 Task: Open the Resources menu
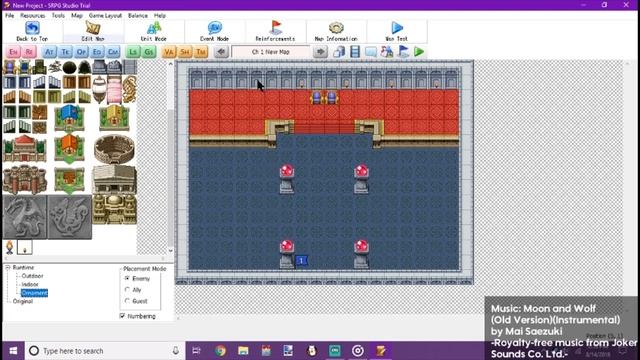(33, 16)
